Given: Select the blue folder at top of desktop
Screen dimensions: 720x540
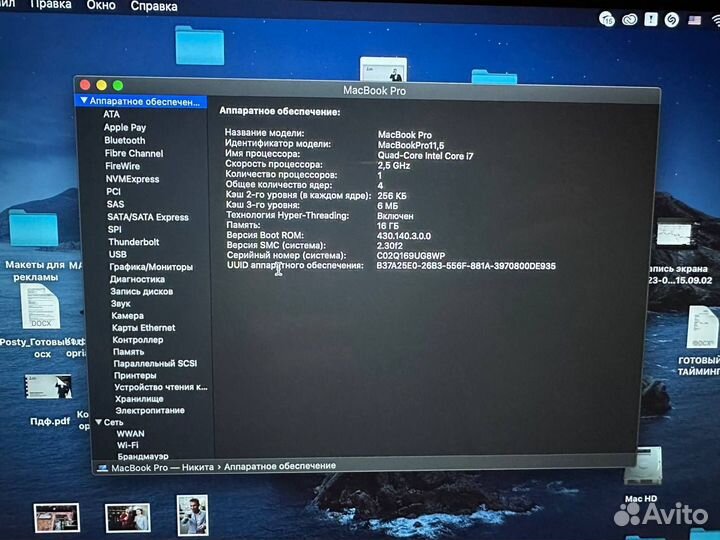Looking at the screenshot, I should click(x=199, y=45).
